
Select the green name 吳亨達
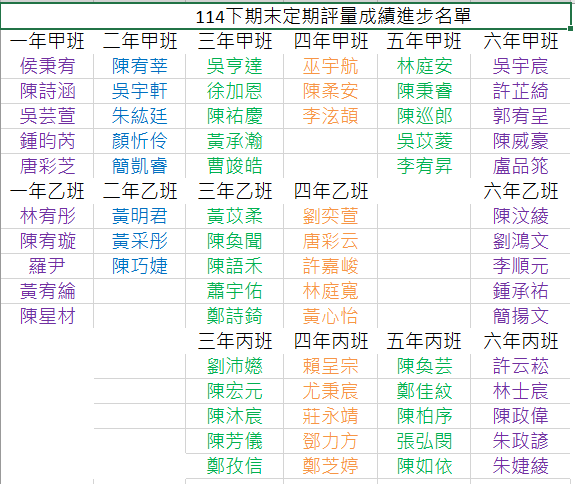[235, 66]
